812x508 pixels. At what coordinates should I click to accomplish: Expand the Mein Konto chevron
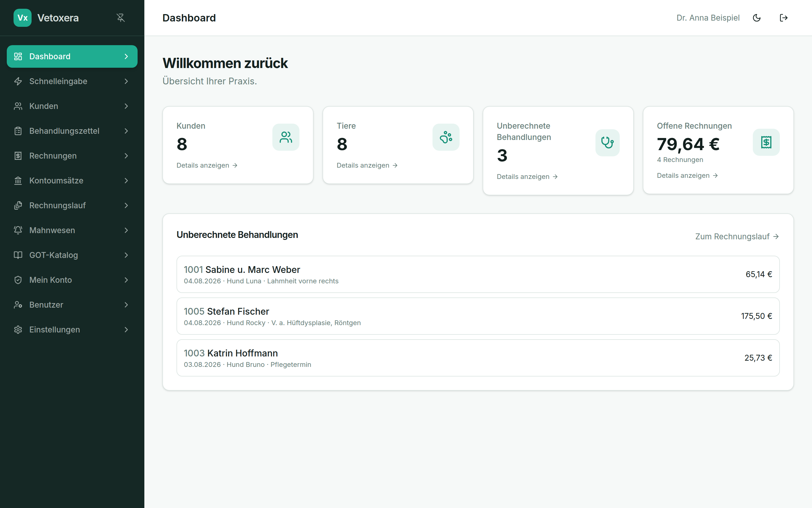click(x=126, y=280)
